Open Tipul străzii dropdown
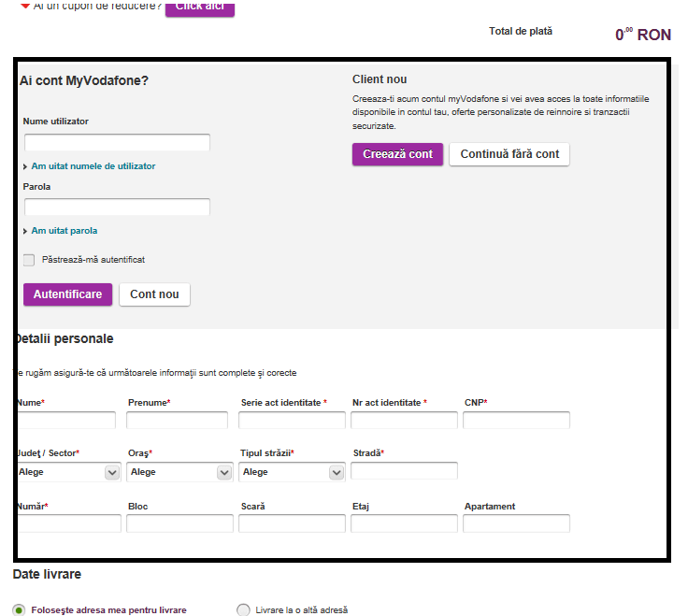Viewport: 688px width, 616px height. [x=292, y=472]
